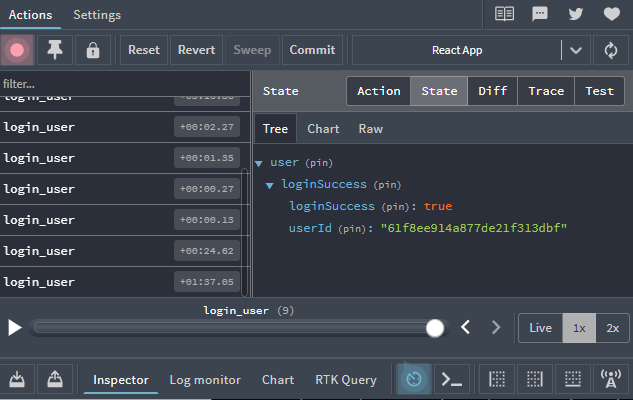Switch to the Actions tab
This screenshot has height=400, width=633.
(30, 15)
